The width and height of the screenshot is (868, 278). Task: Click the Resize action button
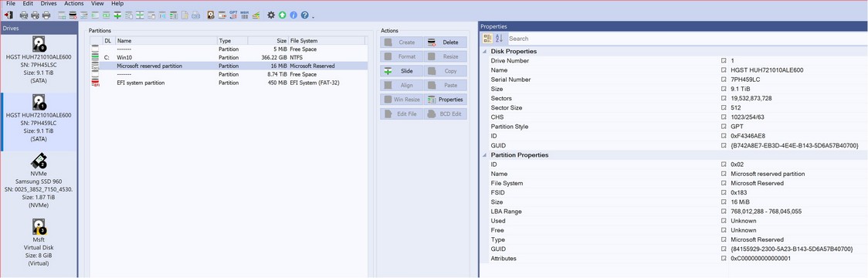pyautogui.click(x=445, y=56)
